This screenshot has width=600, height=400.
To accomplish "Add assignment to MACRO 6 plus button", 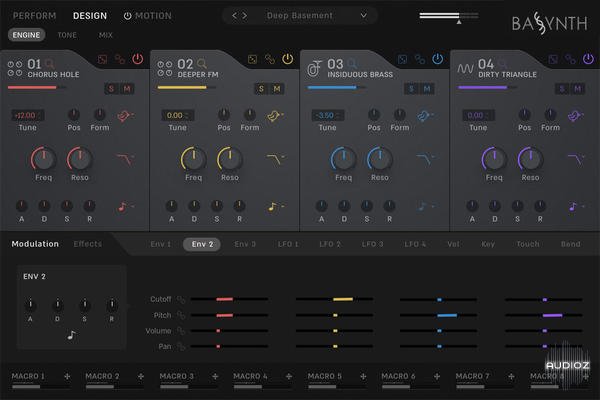I will pos(437,377).
